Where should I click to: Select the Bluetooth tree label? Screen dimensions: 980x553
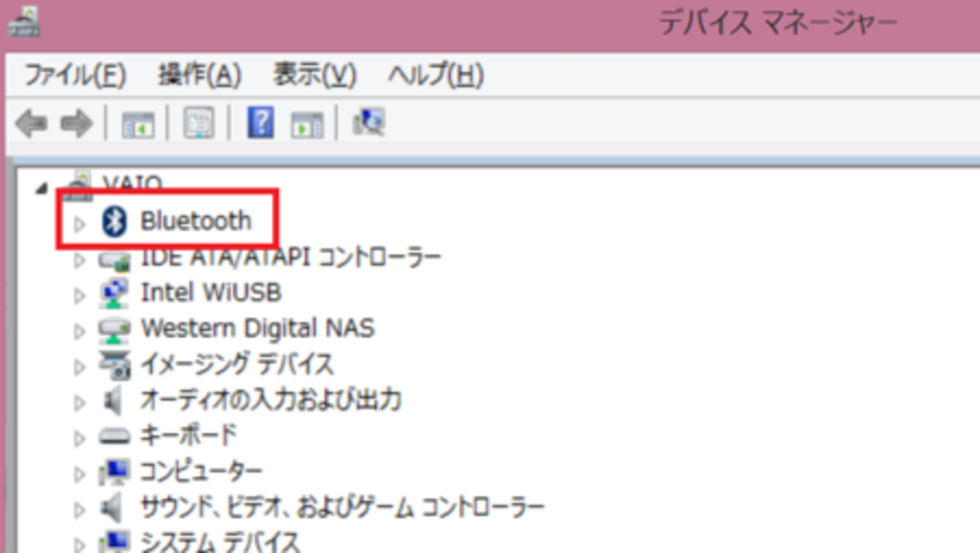pos(196,221)
